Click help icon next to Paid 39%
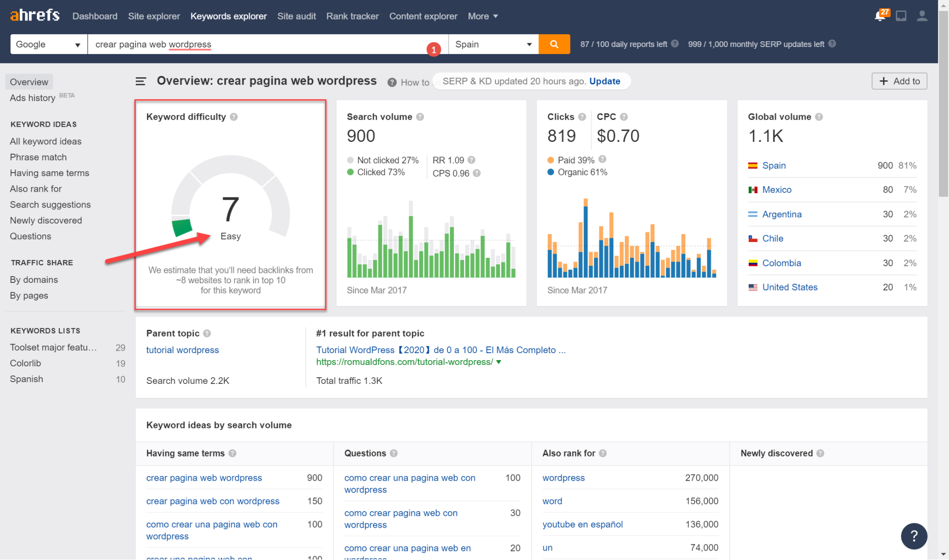This screenshot has width=949, height=560. [x=602, y=159]
